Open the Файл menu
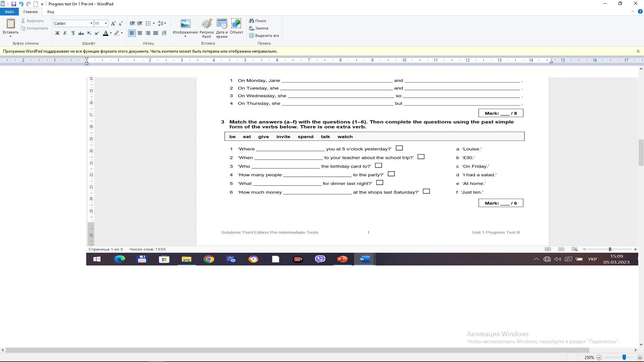 point(9,12)
